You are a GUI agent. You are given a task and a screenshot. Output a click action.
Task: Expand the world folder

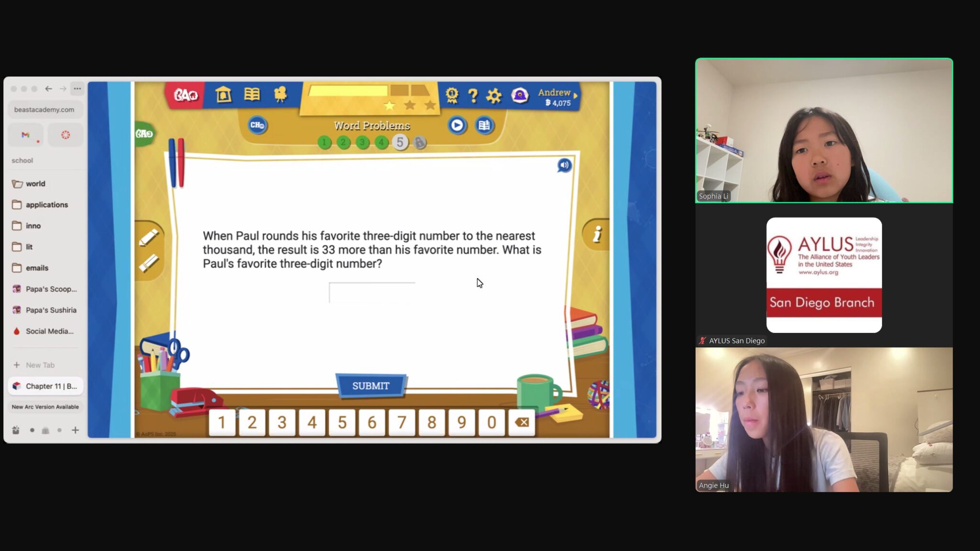(x=45, y=184)
